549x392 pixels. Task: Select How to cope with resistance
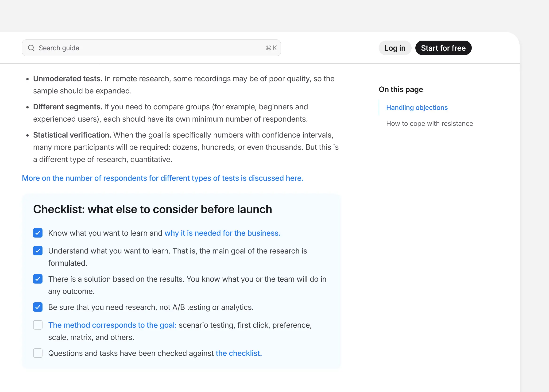coord(430,123)
